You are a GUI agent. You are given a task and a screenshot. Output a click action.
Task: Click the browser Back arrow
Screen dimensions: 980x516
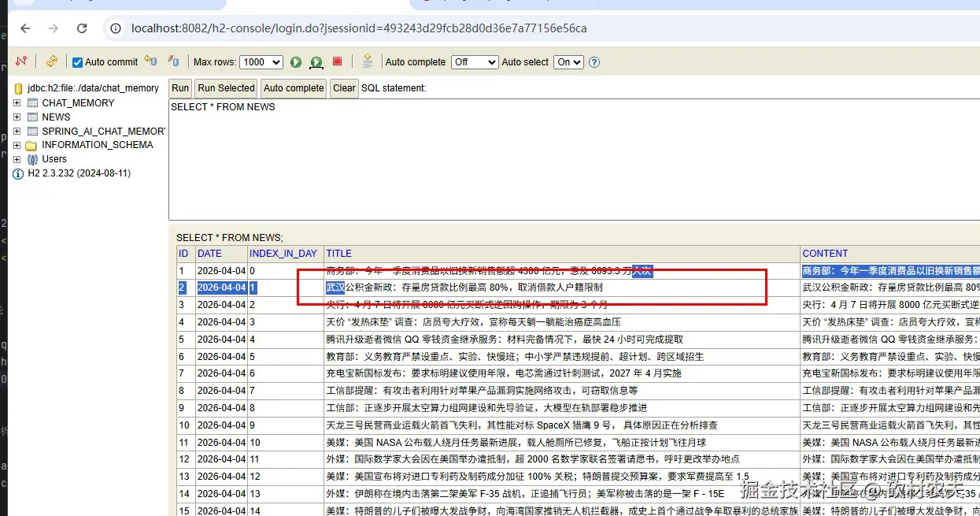25,28
